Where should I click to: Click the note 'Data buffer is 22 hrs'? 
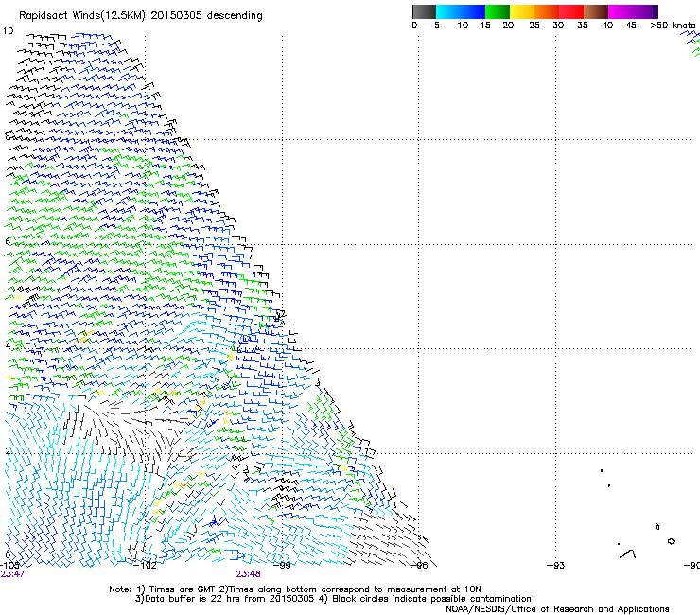(194, 599)
